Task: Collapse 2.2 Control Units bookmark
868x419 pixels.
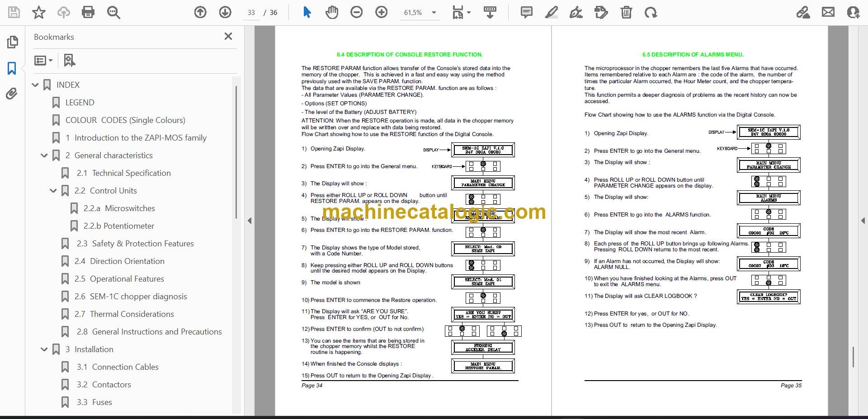Action: click(x=53, y=191)
